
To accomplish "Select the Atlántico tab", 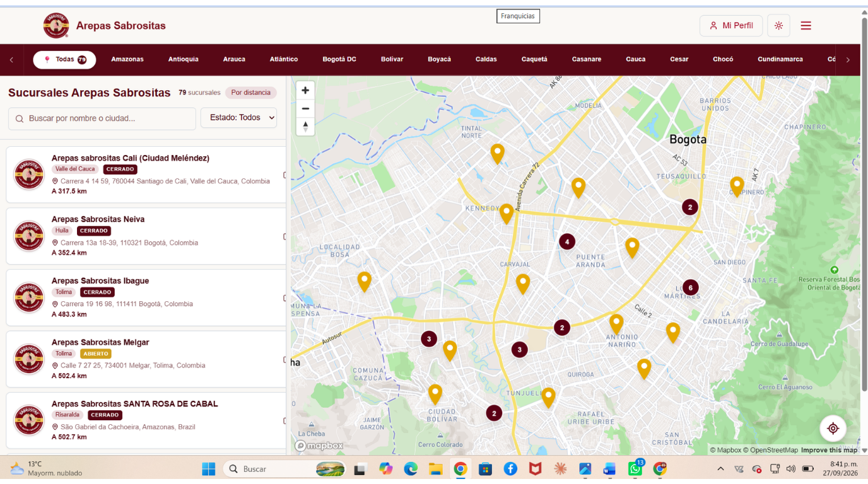I will [x=284, y=60].
